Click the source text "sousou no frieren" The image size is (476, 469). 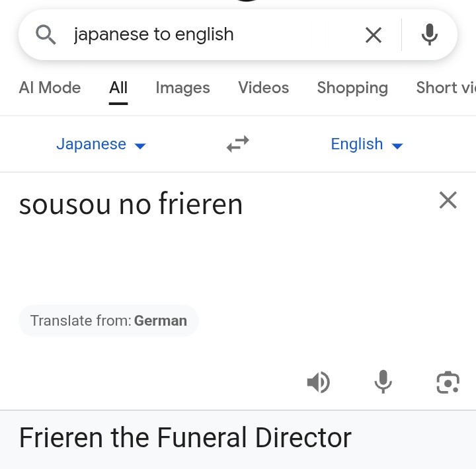[x=131, y=204]
